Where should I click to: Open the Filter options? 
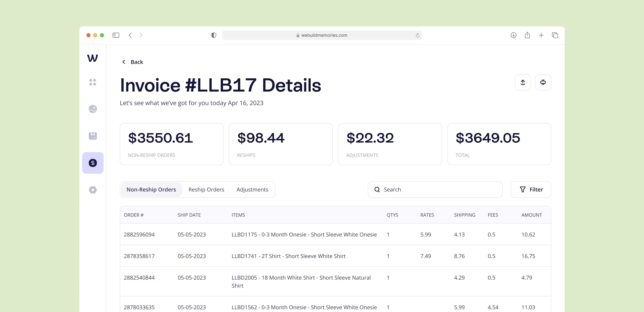pos(531,190)
